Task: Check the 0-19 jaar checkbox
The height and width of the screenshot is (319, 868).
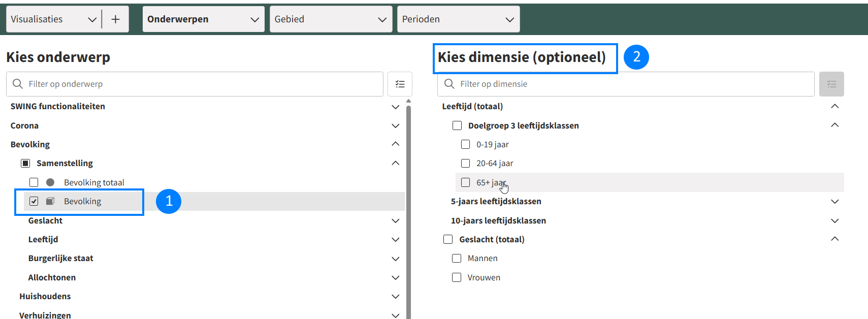Action: click(465, 144)
